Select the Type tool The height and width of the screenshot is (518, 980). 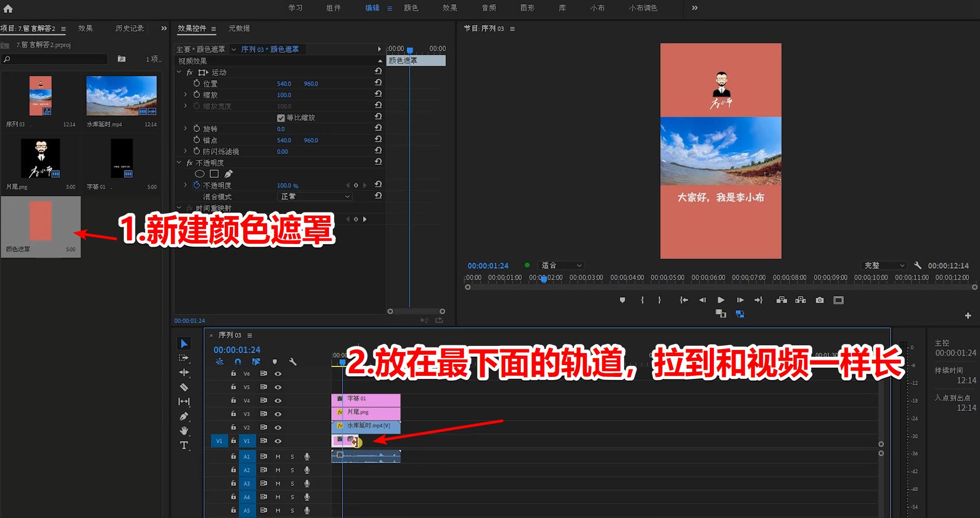click(x=184, y=445)
